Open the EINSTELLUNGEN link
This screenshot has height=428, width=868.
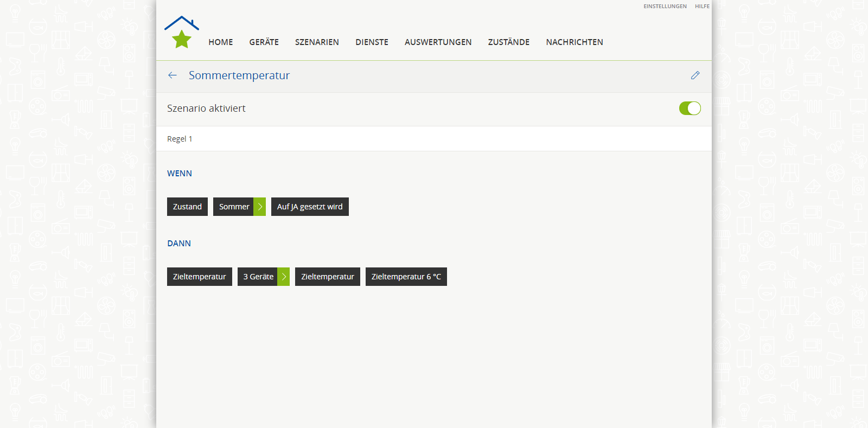(x=665, y=7)
